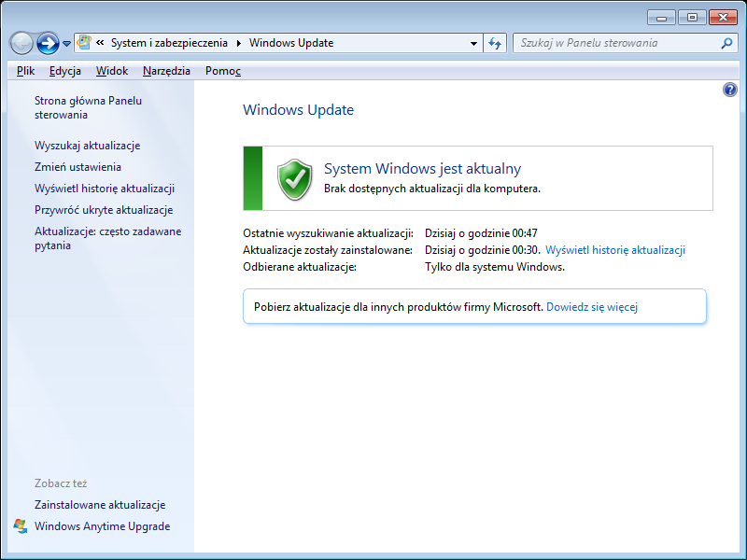
Task: Open sidebar Wyświetl historię aktualizacji
Action: click(x=105, y=189)
